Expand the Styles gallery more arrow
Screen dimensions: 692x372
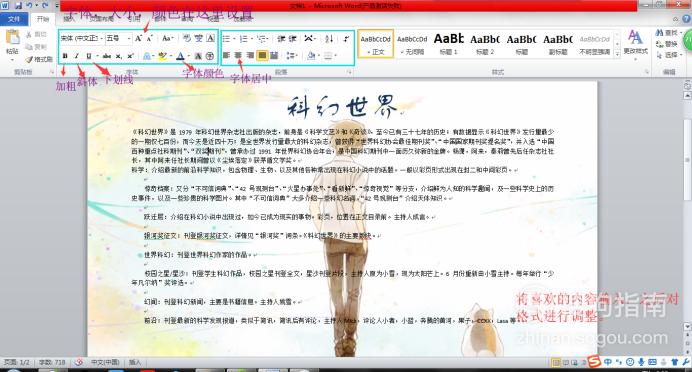click(617, 55)
